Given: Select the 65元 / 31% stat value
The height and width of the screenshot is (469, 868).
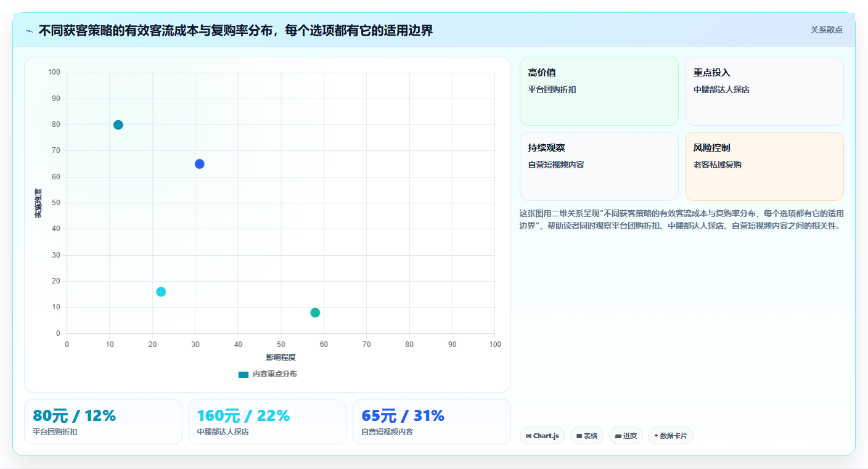Looking at the screenshot, I should tap(403, 416).
